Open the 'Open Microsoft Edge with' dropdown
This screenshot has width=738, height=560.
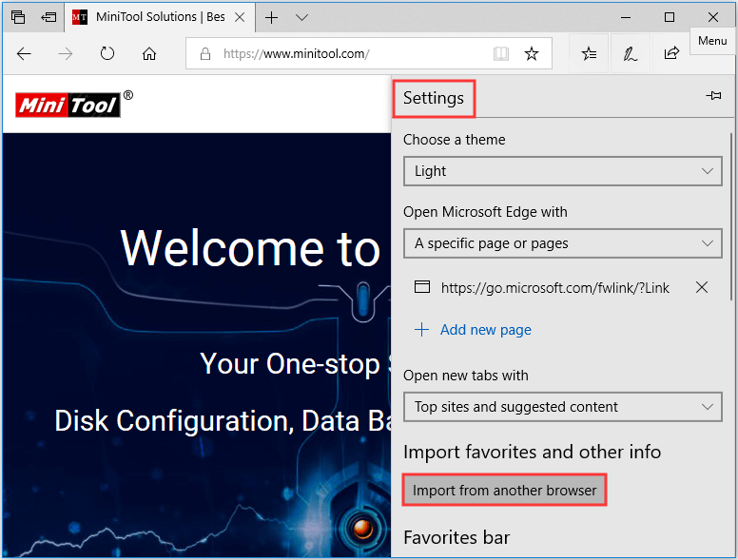(561, 243)
